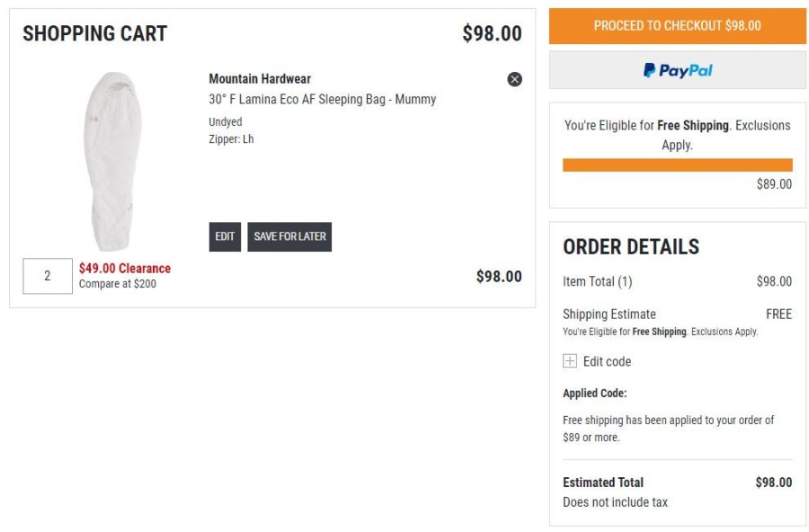Click Free Shipping text in eligibility banner
809x532 pixels.
click(x=693, y=126)
